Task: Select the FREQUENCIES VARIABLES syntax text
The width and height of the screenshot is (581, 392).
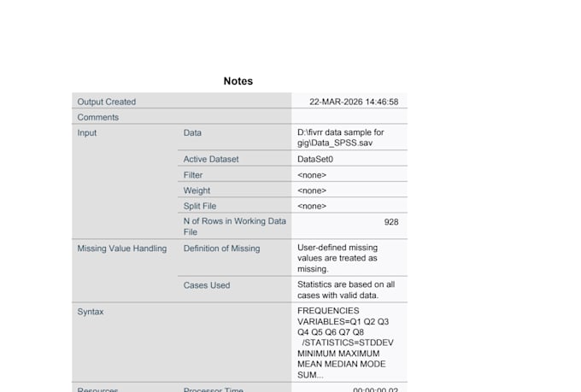Action: pos(345,342)
